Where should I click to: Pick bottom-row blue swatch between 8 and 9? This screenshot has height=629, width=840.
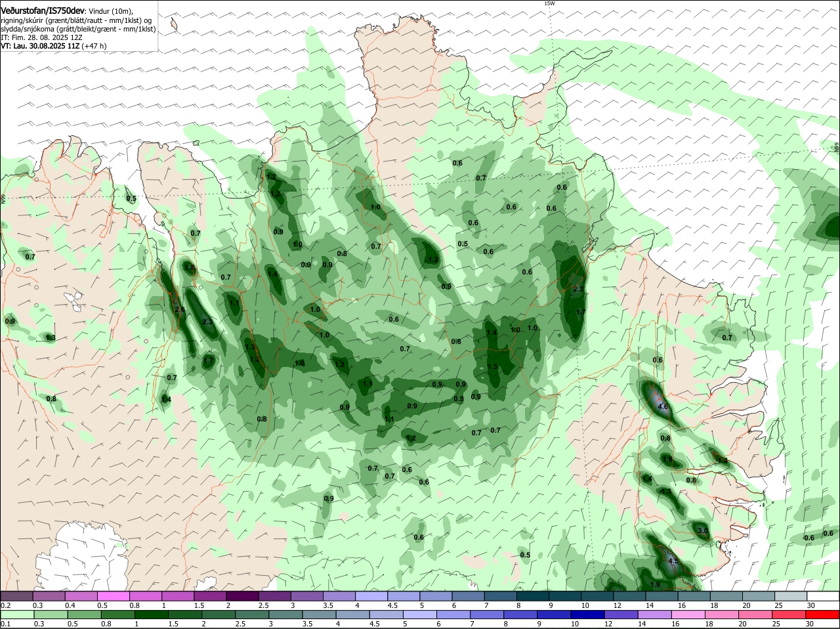(521, 615)
